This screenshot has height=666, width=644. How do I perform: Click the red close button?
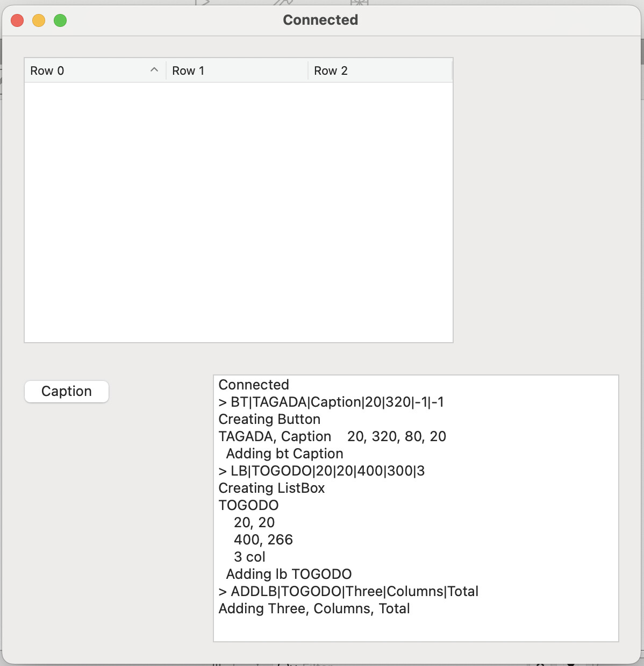(x=17, y=19)
